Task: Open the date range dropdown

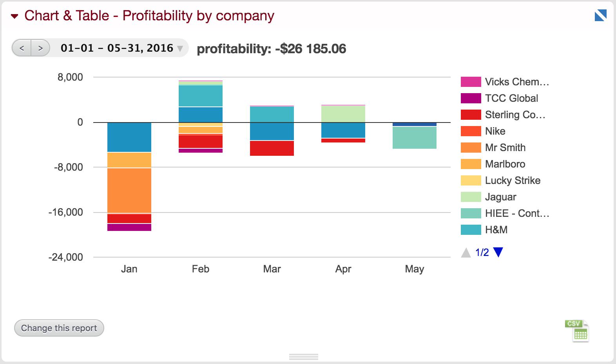Action: (x=180, y=49)
